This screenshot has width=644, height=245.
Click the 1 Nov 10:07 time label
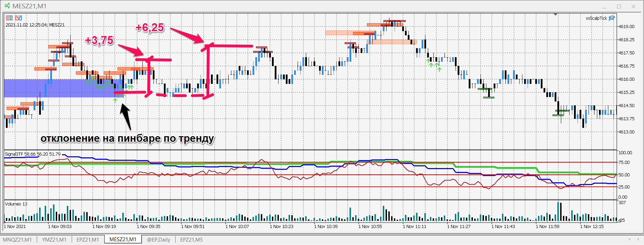tap(237, 226)
